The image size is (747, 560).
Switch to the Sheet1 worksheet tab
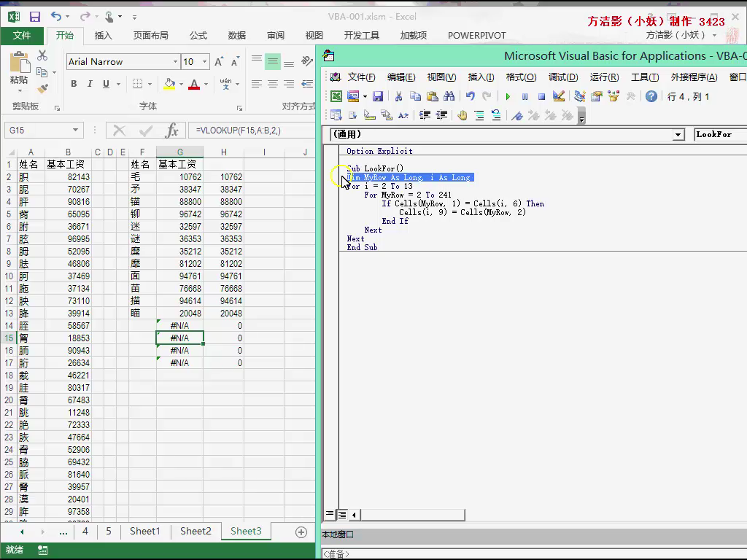(145, 531)
